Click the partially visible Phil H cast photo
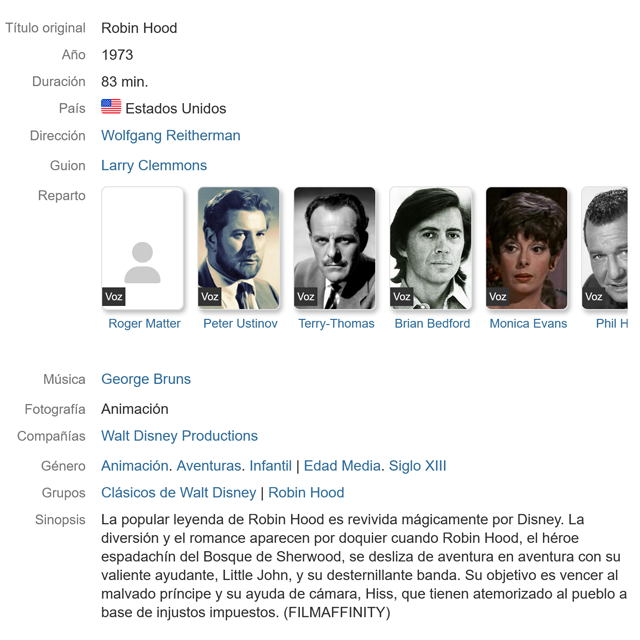The height and width of the screenshot is (640, 640). pyautogui.click(x=605, y=248)
